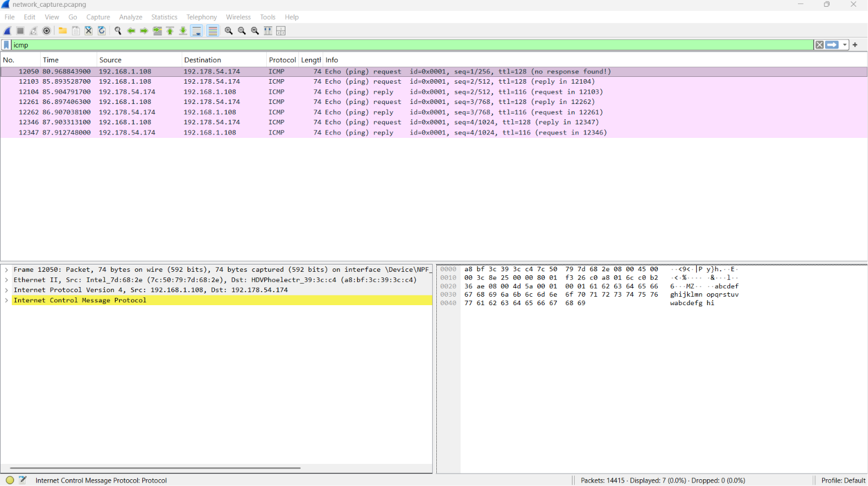Select Length column header
The width and height of the screenshot is (868, 486).
click(x=311, y=60)
